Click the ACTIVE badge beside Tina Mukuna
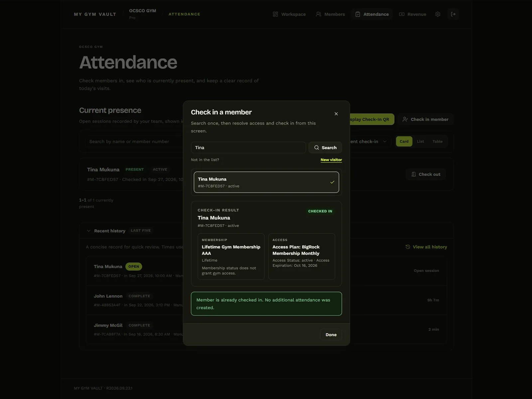The height and width of the screenshot is (399, 532). click(160, 170)
